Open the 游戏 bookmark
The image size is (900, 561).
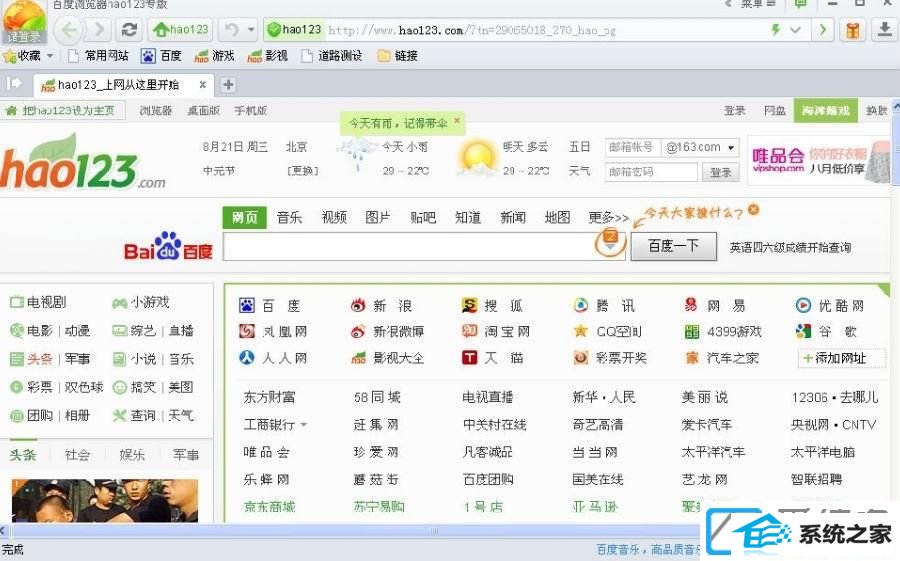coord(215,56)
